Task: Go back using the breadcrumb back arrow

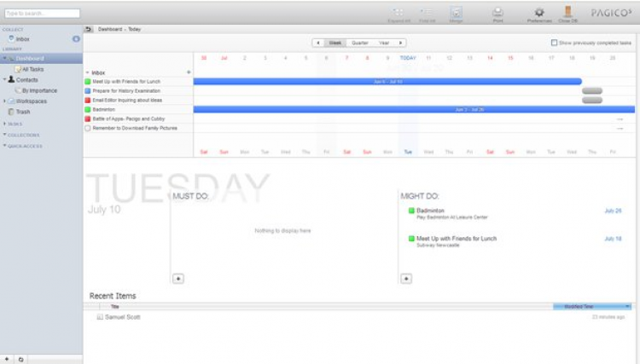Action: pos(88,29)
